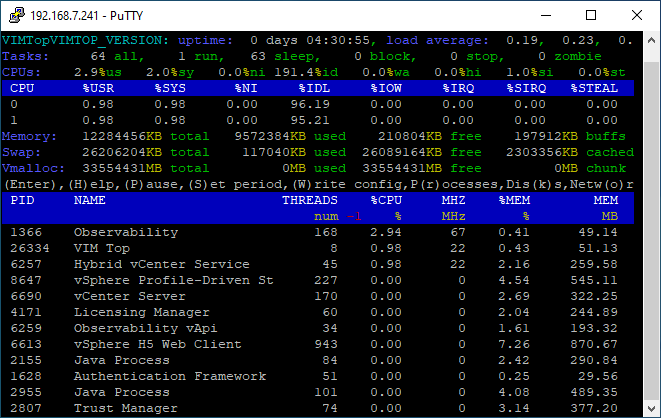The width and height of the screenshot is (661, 418).
Task: Select the Observability process row, PID 1366
Action: click(x=318, y=232)
